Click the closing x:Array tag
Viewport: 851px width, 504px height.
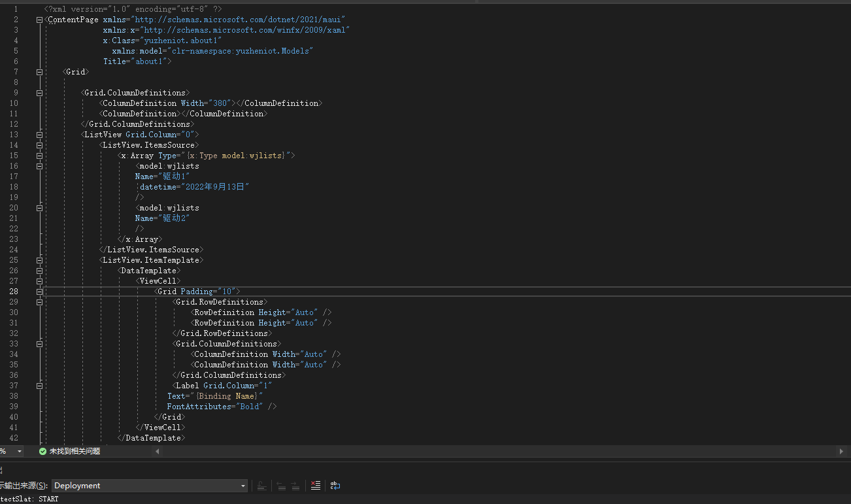pos(140,239)
